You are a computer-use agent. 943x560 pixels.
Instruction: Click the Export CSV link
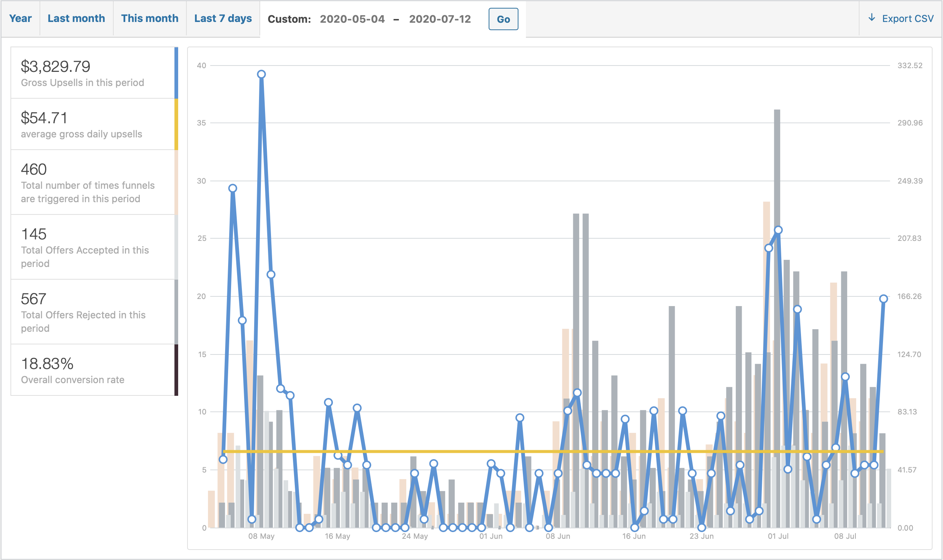pos(908,19)
